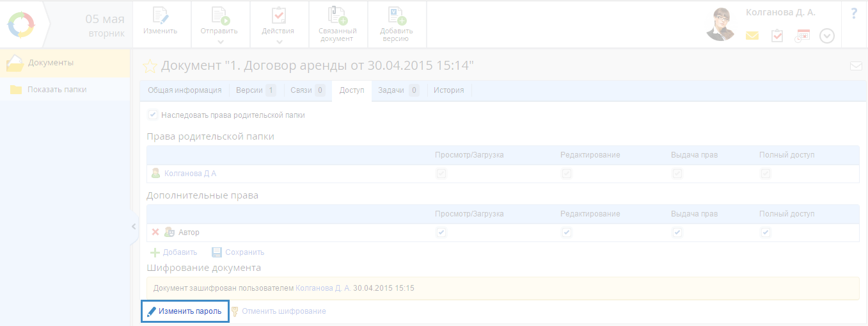The image size is (868, 326).
Task: Expand the Отправить dropdown menu
Action: 219,42
